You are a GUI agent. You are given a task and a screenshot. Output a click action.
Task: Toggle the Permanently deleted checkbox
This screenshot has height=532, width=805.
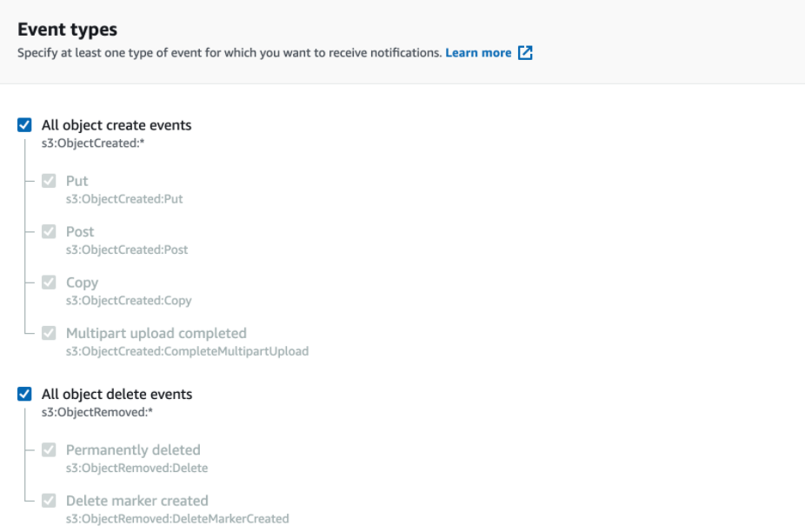click(49, 449)
